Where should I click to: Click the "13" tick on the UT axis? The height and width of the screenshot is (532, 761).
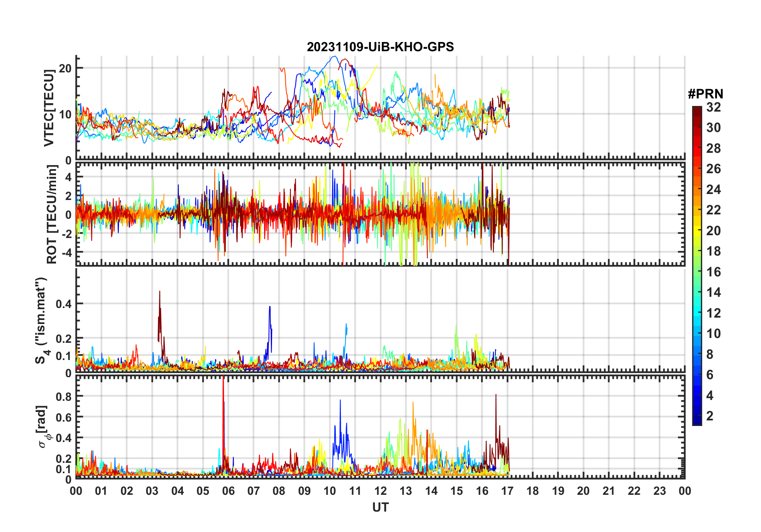[x=406, y=491]
